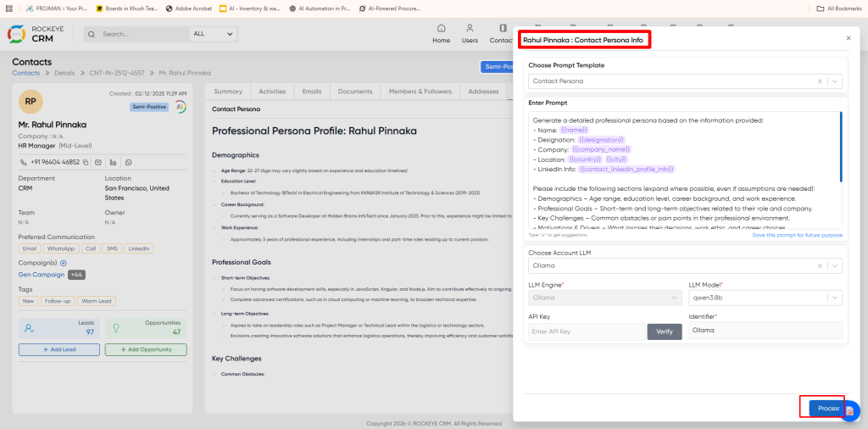
Task: Open the AI Automation in Pr... bookmark
Action: (x=320, y=8)
